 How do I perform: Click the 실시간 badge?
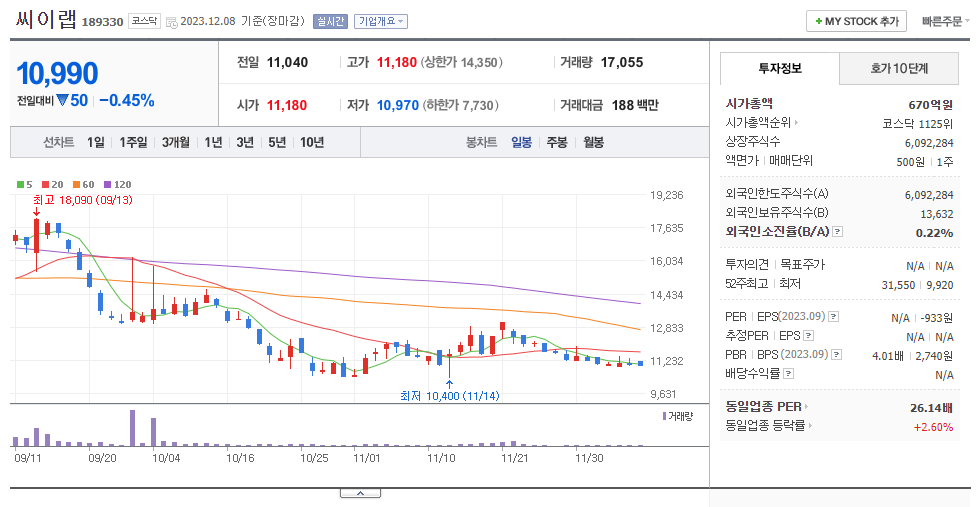(x=330, y=21)
